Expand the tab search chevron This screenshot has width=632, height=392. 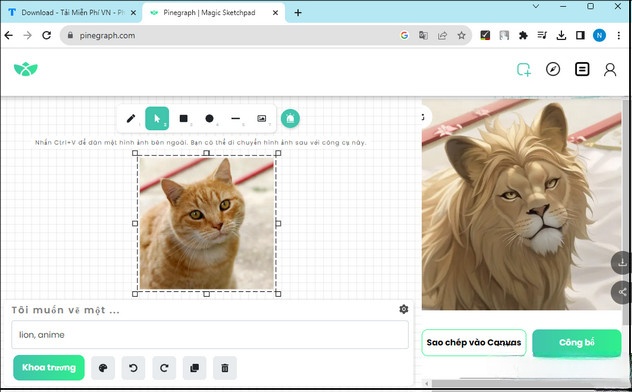[x=536, y=6]
